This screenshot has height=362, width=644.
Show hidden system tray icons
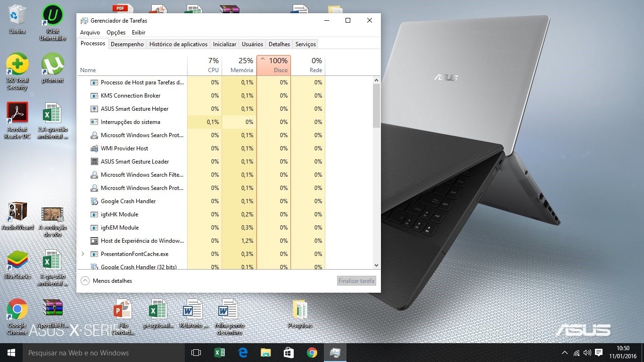pos(565,353)
